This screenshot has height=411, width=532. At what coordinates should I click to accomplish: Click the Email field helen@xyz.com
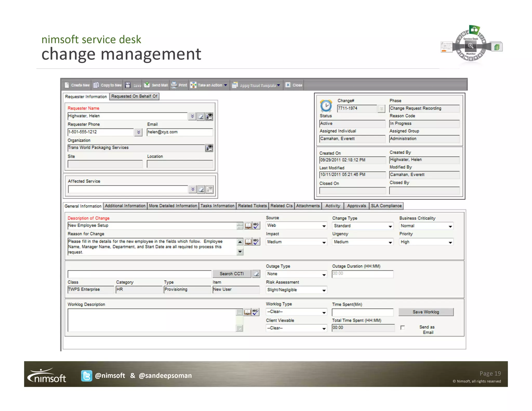click(x=180, y=132)
